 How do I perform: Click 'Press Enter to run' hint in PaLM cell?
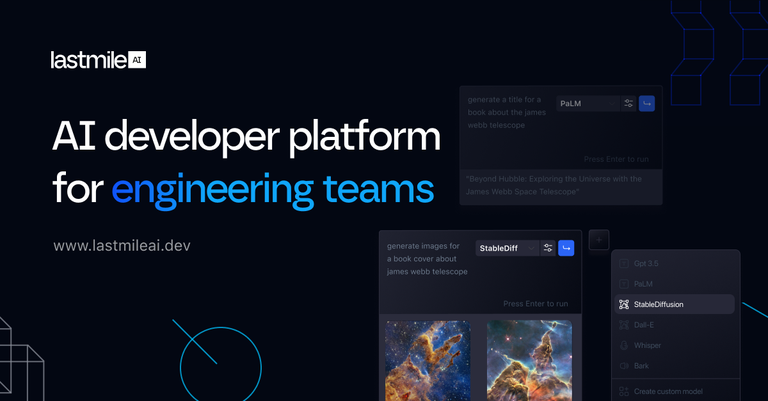616,159
